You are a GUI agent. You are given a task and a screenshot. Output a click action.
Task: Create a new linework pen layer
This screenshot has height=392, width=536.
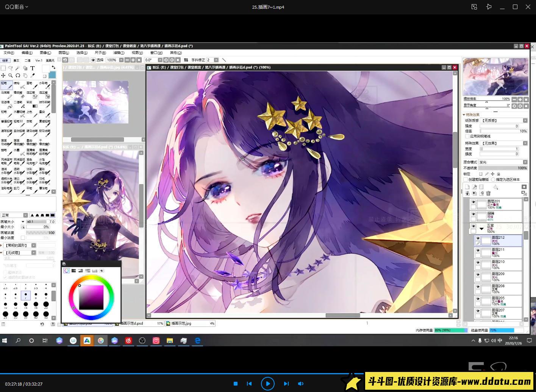click(x=474, y=187)
